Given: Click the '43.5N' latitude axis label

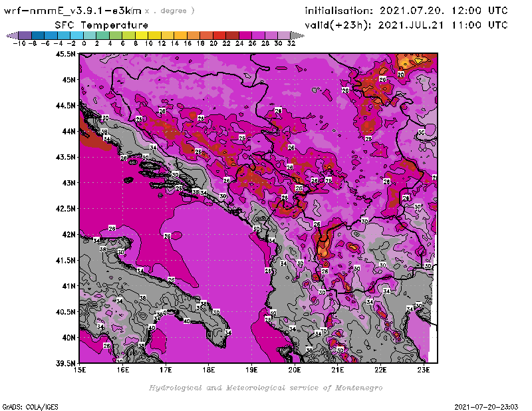Looking at the screenshot, I should [65, 157].
